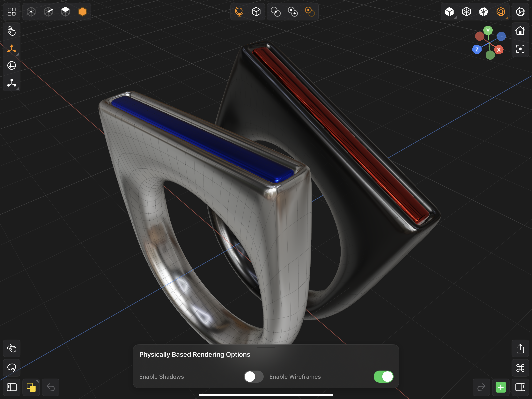Screen dimensions: 532x399
Task: Click the cube local-space icon
Action: (x=256, y=11)
